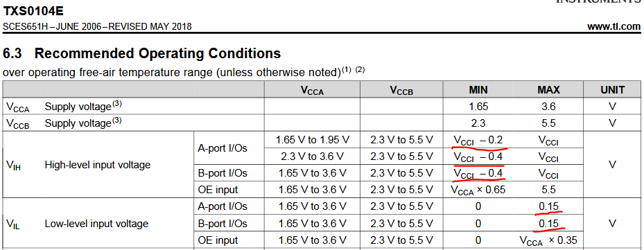Click the MIN column header

478,89
